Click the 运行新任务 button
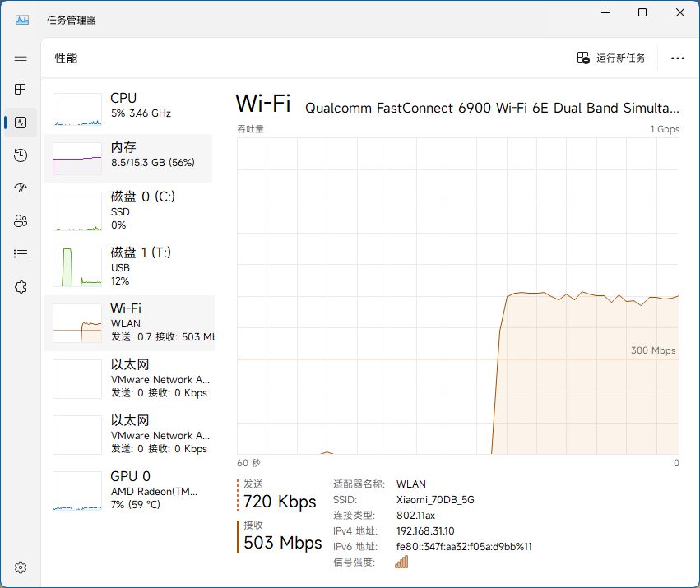The height and width of the screenshot is (588, 700). coord(612,58)
